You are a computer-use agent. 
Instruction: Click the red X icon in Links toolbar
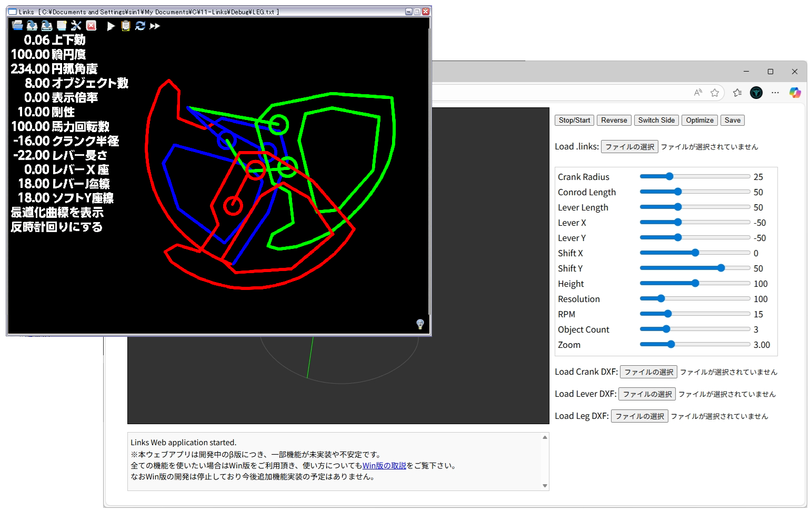(92, 25)
